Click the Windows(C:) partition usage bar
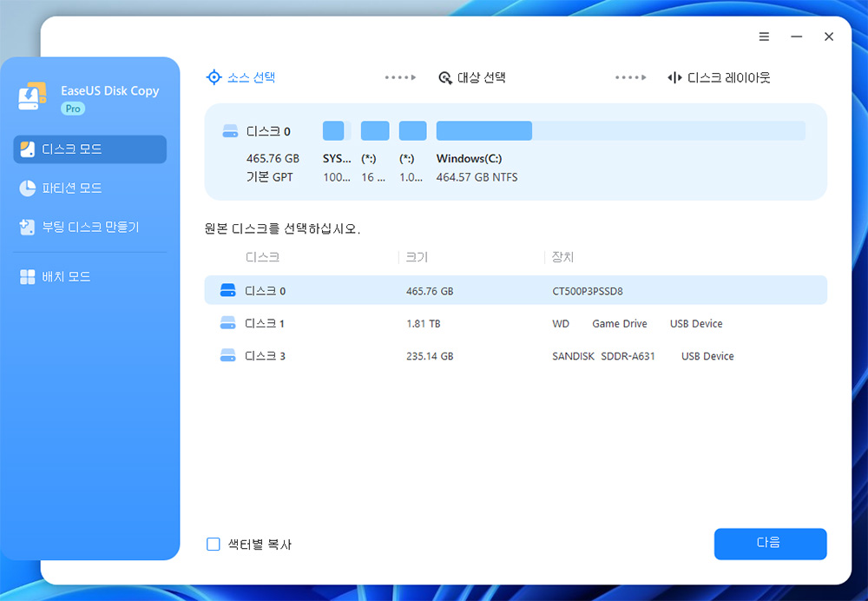 click(x=621, y=131)
